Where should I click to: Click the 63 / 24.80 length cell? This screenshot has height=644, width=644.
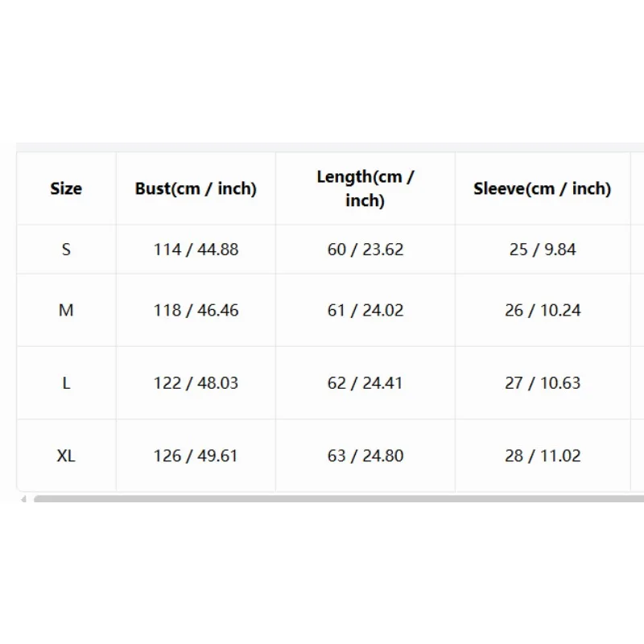click(365, 456)
